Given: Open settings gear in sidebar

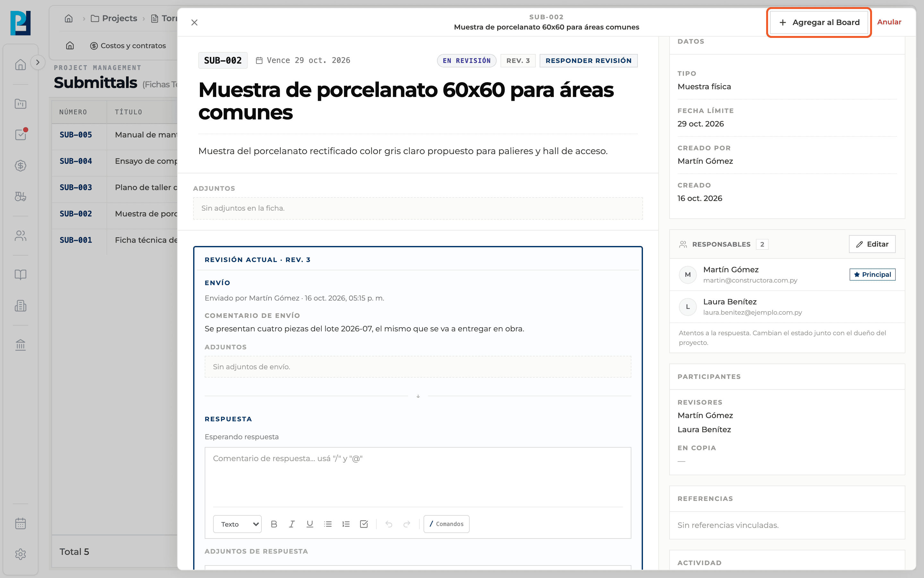Looking at the screenshot, I should tap(20, 554).
